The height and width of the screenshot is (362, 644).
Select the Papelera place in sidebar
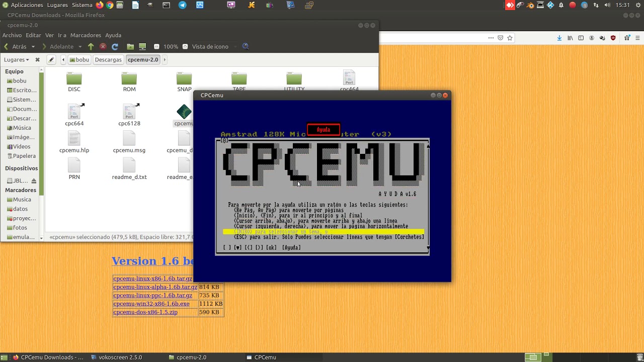(20, 156)
